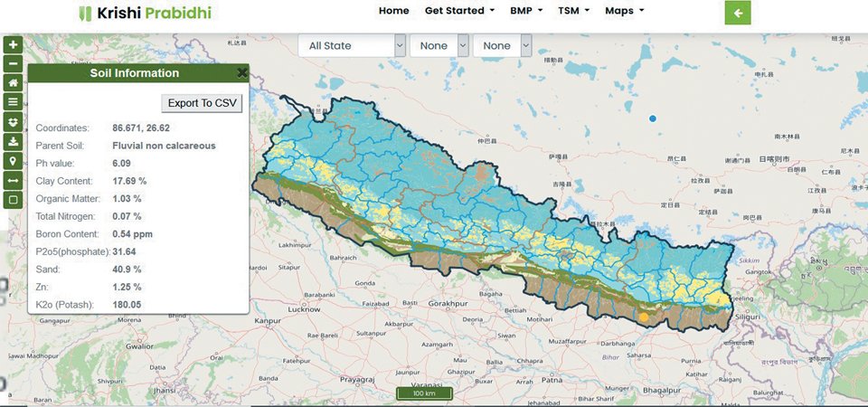This screenshot has width=868, height=407.
Task: Select the square area draw tool
Action: [13, 199]
